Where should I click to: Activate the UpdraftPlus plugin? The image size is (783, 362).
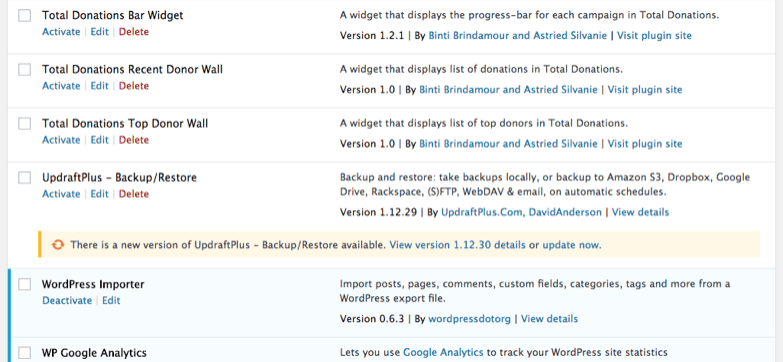click(x=61, y=193)
